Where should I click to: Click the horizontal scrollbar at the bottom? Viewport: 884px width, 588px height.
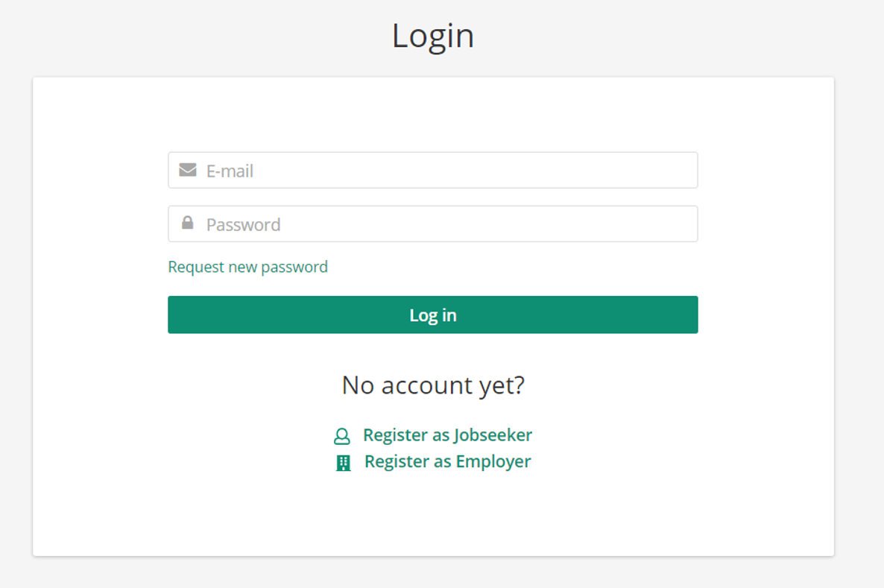(442, 584)
